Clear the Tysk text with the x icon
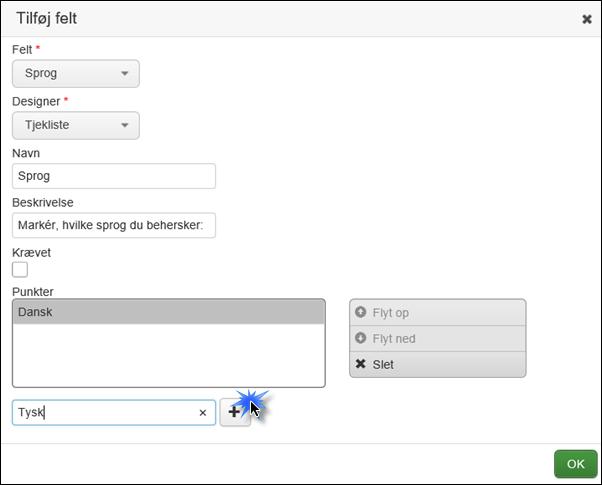 [x=202, y=412]
